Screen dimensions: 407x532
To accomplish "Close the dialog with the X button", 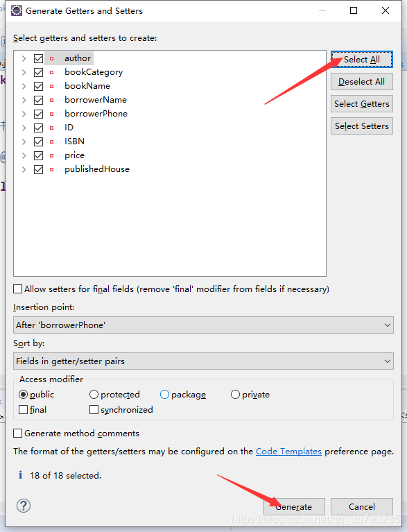I will click(386, 10).
